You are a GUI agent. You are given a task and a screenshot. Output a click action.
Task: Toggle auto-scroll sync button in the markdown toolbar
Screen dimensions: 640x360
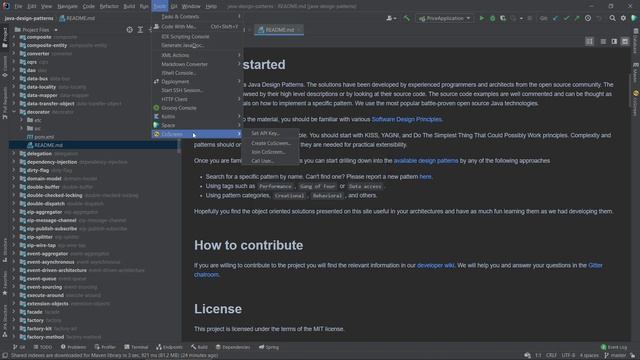pyautogui.click(x=589, y=42)
